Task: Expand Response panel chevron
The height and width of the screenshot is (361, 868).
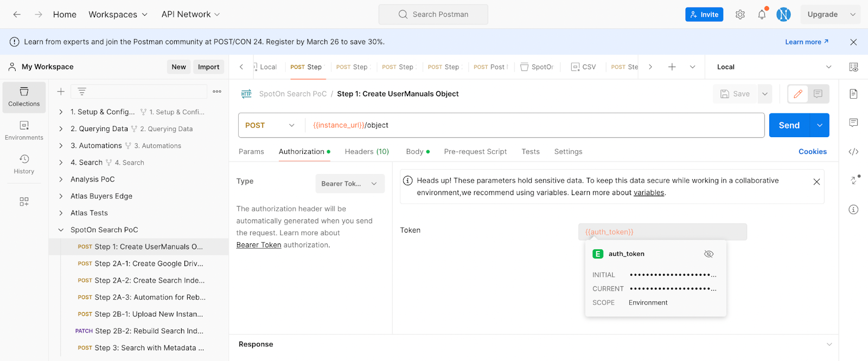Action: click(828, 344)
